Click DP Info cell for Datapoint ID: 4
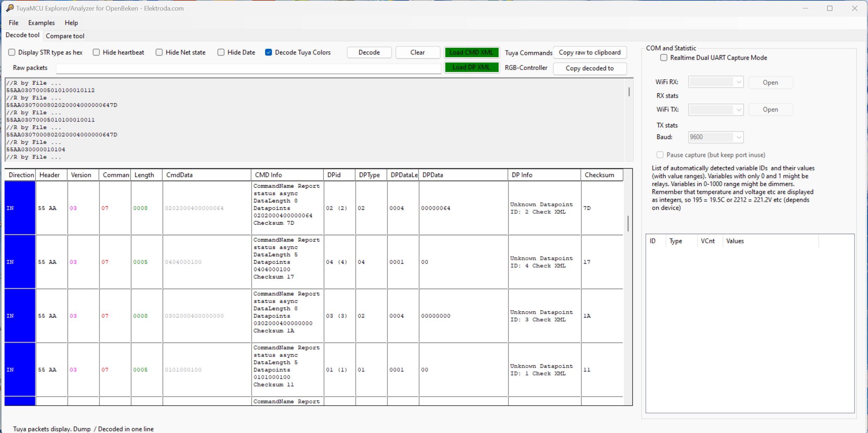The height and width of the screenshot is (433, 868). [x=545, y=262]
